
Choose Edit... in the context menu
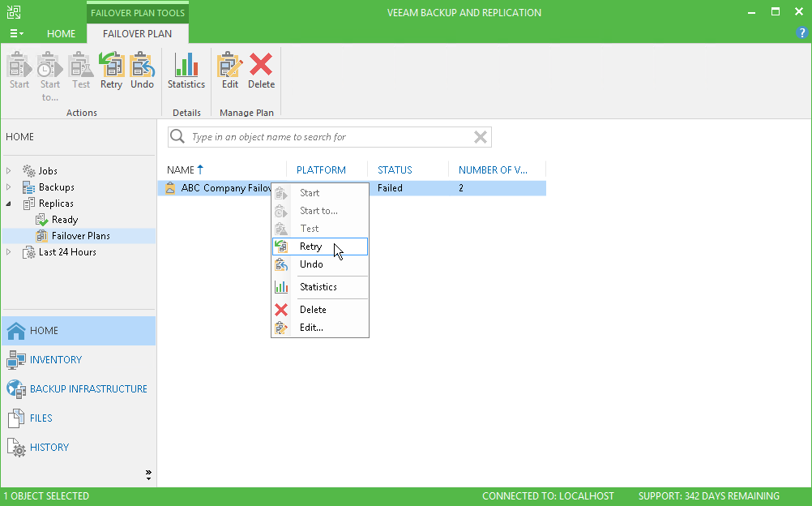(320, 327)
